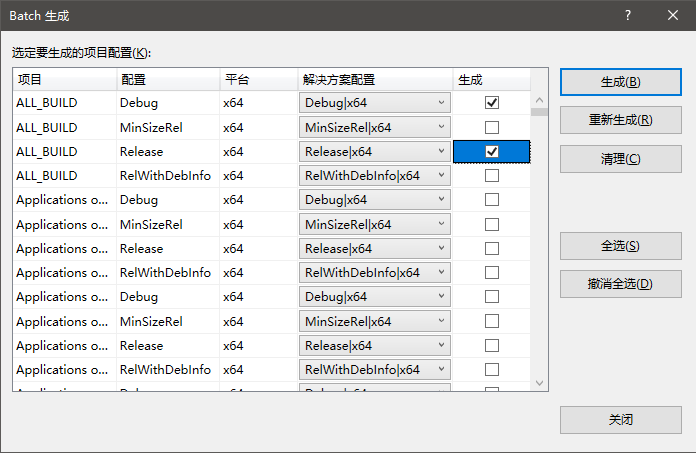This screenshot has height=453, width=696.
Task: Close the Batch 生成 dialog window
Action: pyautogui.click(x=673, y=15)
